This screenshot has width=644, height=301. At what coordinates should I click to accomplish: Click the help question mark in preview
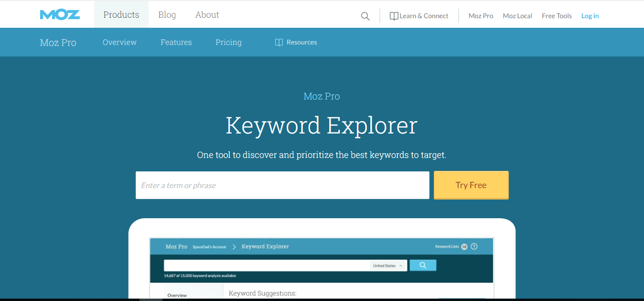474,246
